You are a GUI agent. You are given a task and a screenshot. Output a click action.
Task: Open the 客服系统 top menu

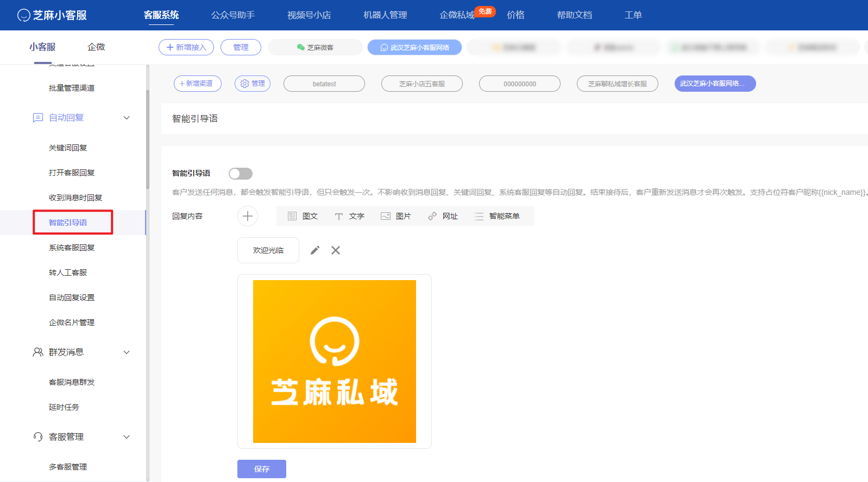click(161, 15)
